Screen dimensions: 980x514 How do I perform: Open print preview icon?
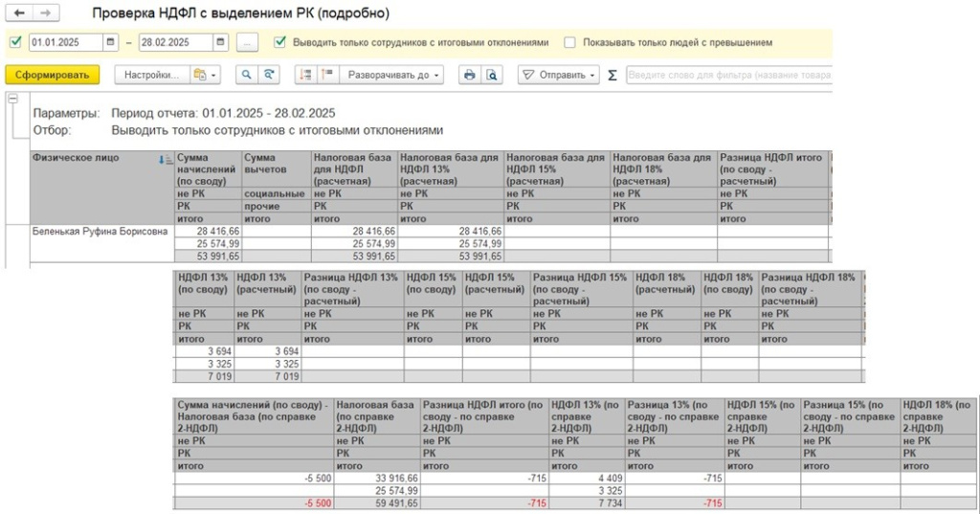492,75
